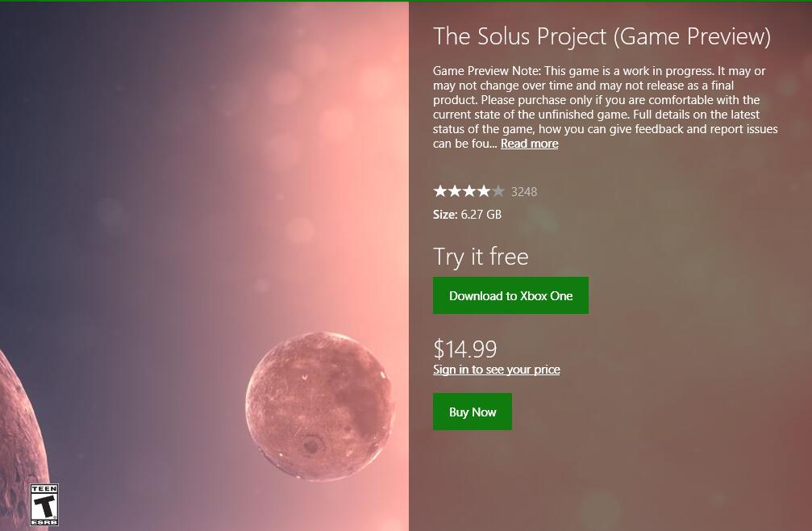
Task: Click The Solus Project game title
Action: (602, 36)
